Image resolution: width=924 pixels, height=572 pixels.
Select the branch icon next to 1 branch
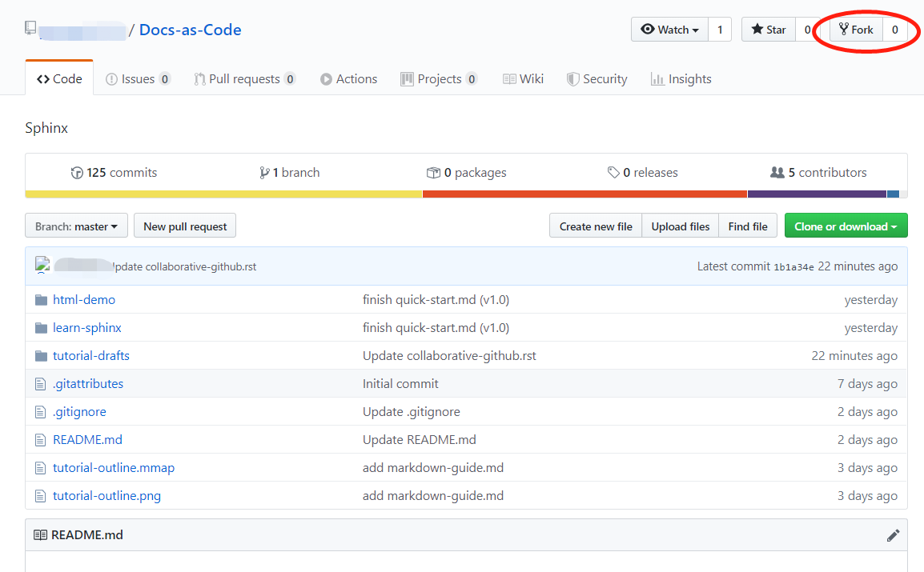(264, 172)
